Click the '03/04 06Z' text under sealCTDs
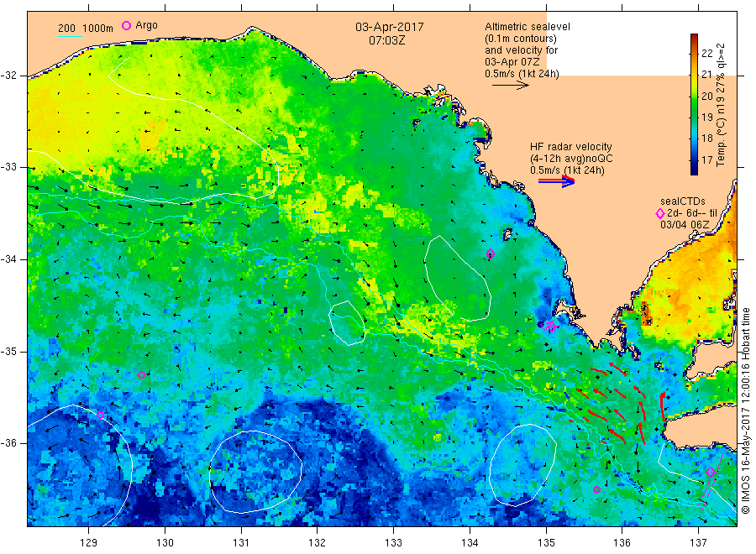The height and width of the screenshot is (554, 756). 685,225
